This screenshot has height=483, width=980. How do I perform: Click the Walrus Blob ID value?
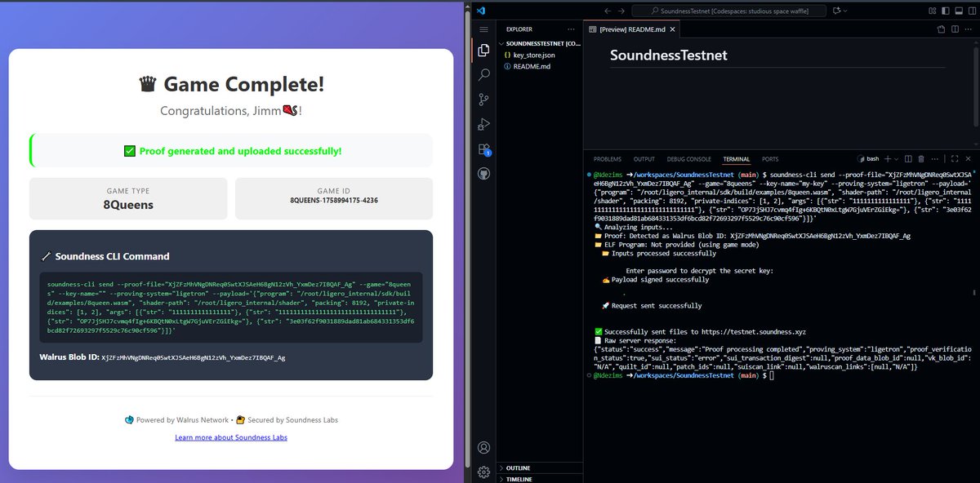point(194,357)
